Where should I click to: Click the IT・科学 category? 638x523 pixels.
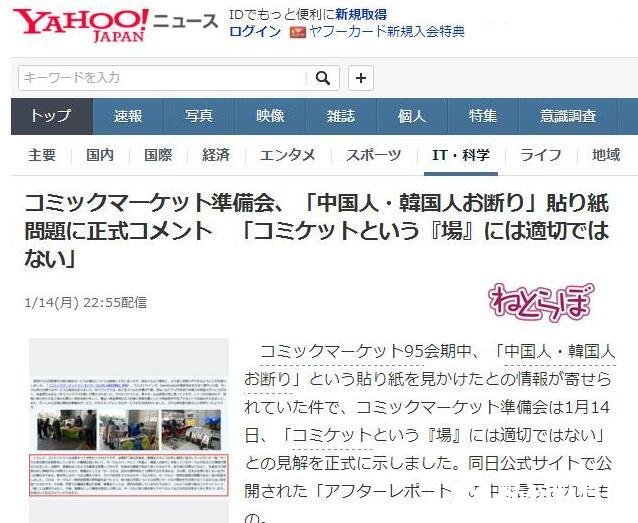[461, 155]
